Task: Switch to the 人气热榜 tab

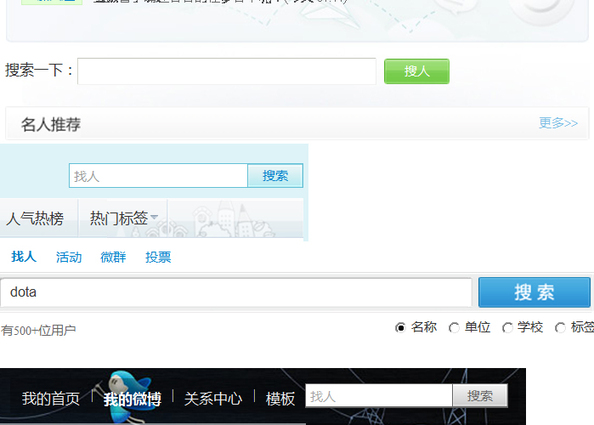Action: pos(35,219)
